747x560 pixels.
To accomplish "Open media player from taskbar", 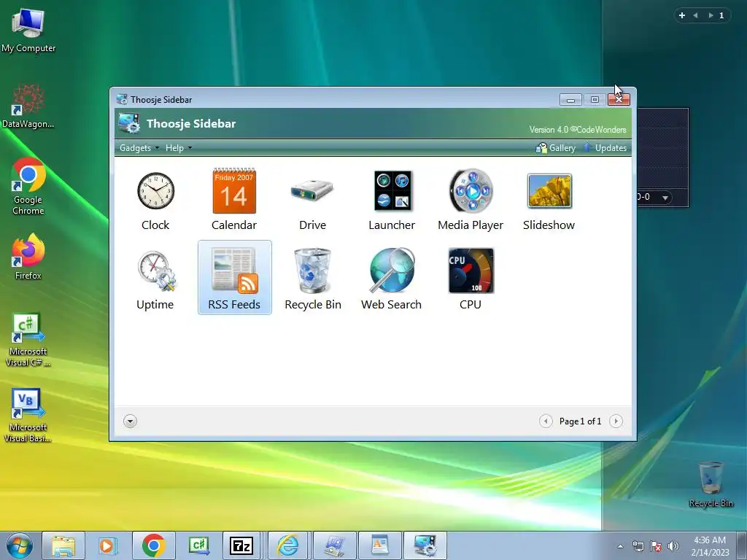I will click(x=108, y=545).
